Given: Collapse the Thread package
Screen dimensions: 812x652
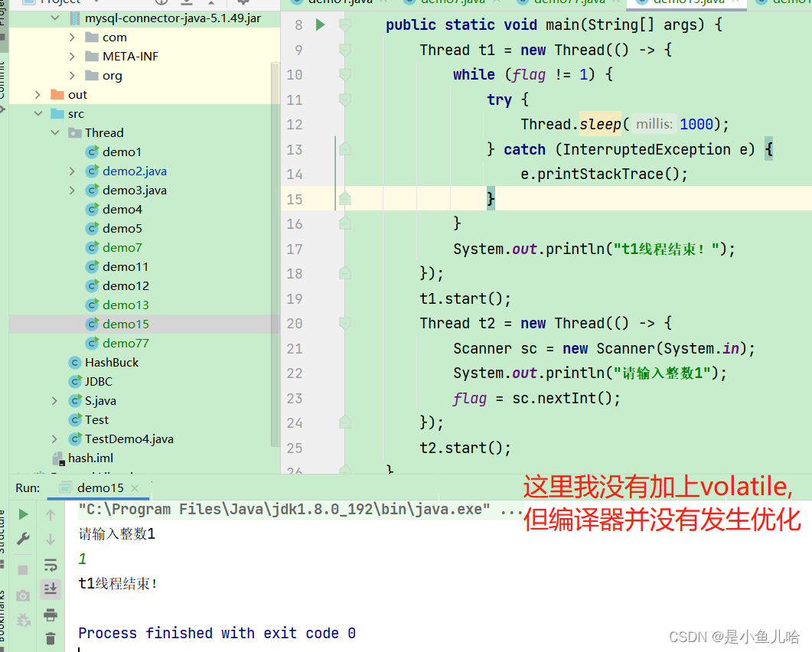Looking at the screenshot, I should click(55, 132).
